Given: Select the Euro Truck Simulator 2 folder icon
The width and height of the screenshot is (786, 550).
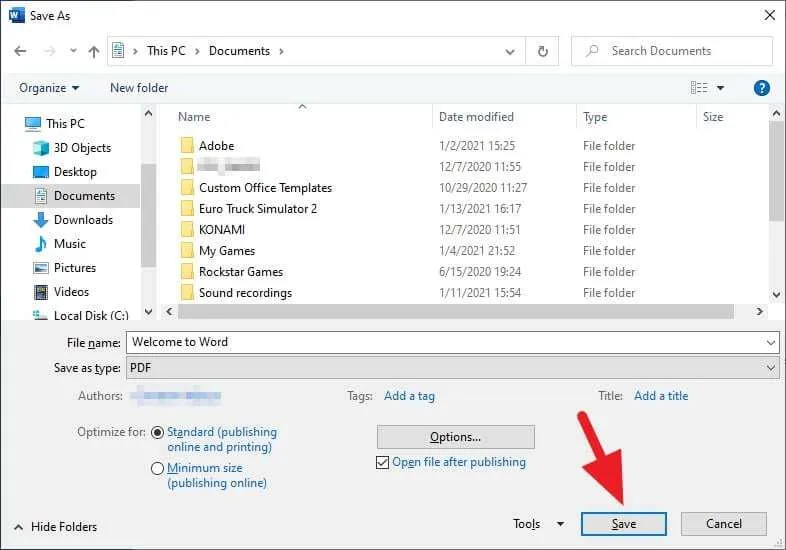Looking at the screenshot, I should (187, 209).
